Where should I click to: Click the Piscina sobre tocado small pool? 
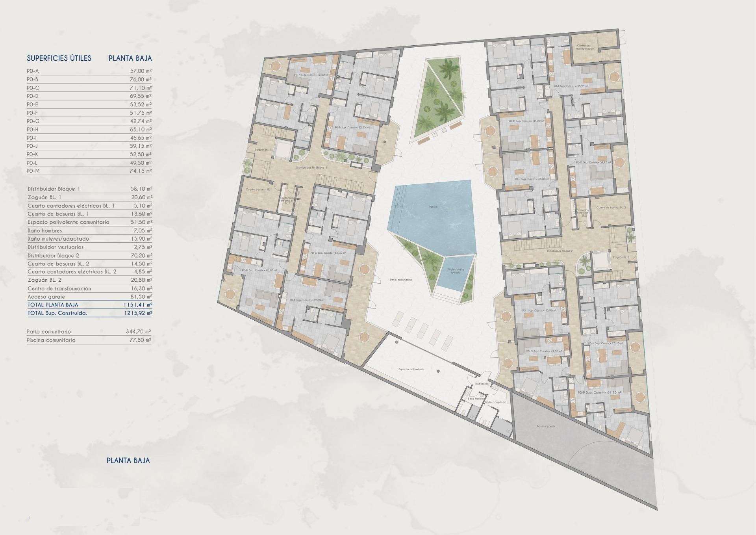pos(457,270)
